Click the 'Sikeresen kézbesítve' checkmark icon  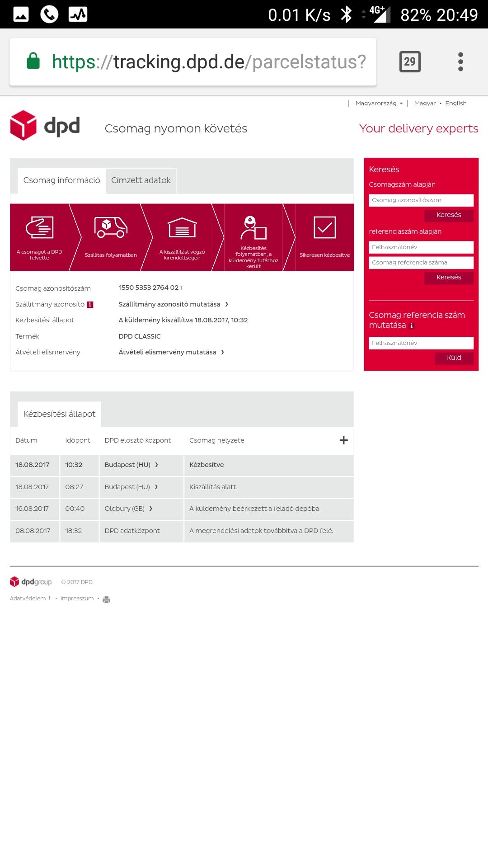click(x=325, y=227)
